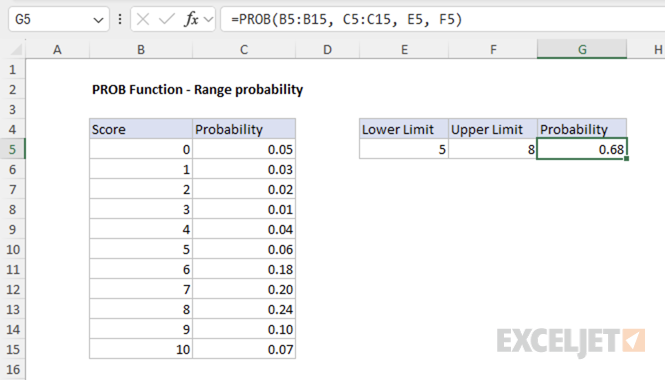The height and width of the screenshot is (380, 665).
Task: Select row 3 header
Action: pyautogui.click(x=13, y=109)
